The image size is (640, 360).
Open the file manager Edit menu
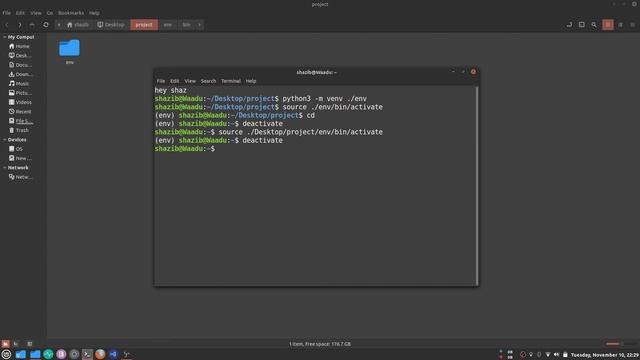click(x=20, y=13)
